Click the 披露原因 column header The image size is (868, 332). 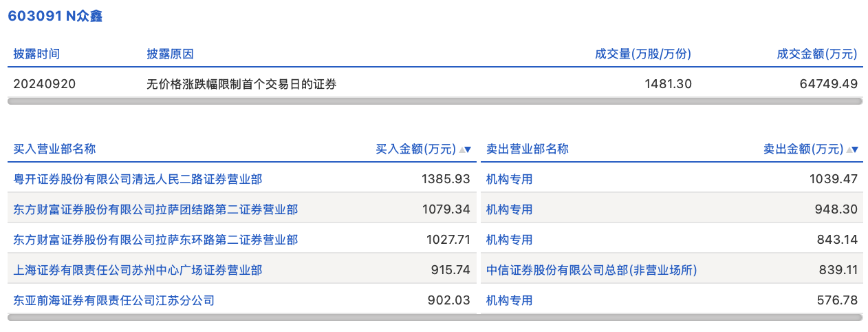tap(170, 54)
